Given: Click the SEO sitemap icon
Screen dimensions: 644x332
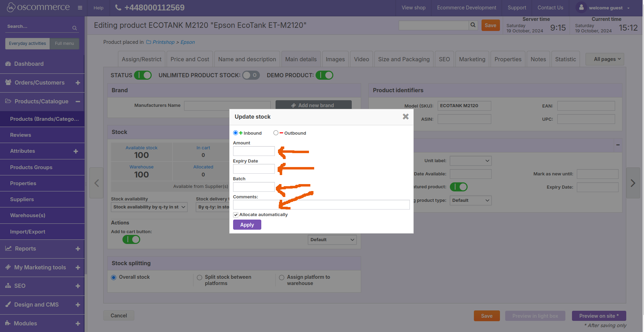Looking at the screenshot, I should pos(8,286).
